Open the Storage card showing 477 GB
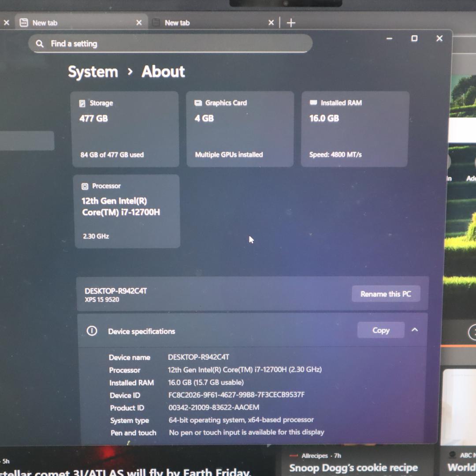This screenshot has height=476, width=476. tap(125, 129)
